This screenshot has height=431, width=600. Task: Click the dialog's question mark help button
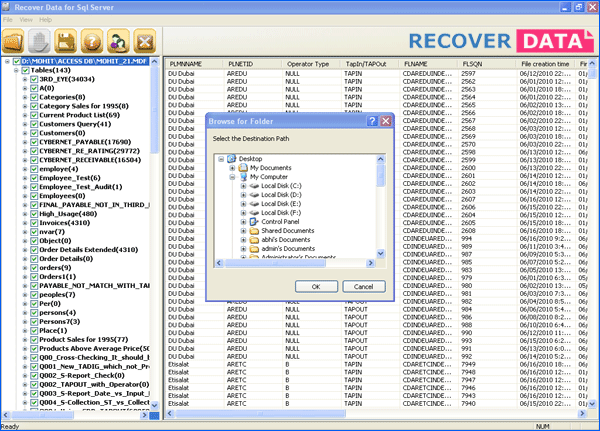pos(371,121)
